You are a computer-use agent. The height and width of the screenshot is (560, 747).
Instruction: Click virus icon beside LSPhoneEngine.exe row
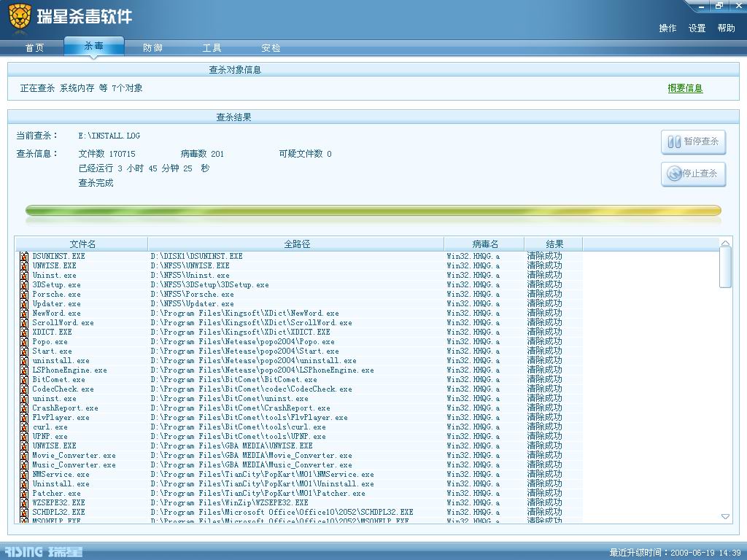point(24,370)
